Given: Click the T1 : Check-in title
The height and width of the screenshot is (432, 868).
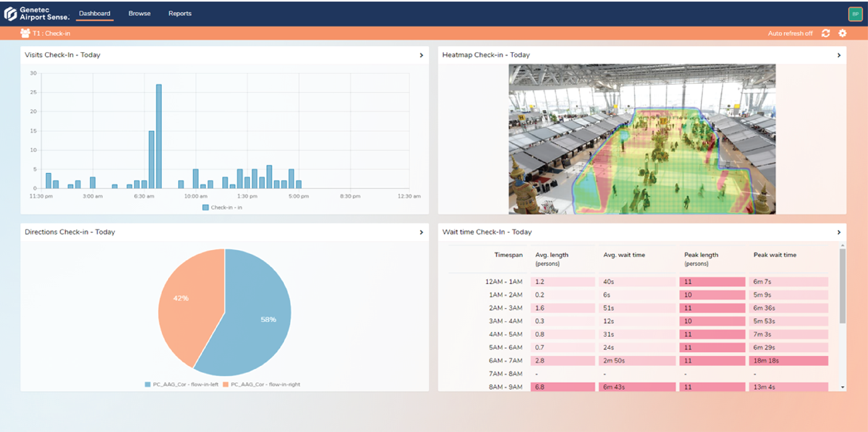Looking at the screenshot, I should coord(51,34).
